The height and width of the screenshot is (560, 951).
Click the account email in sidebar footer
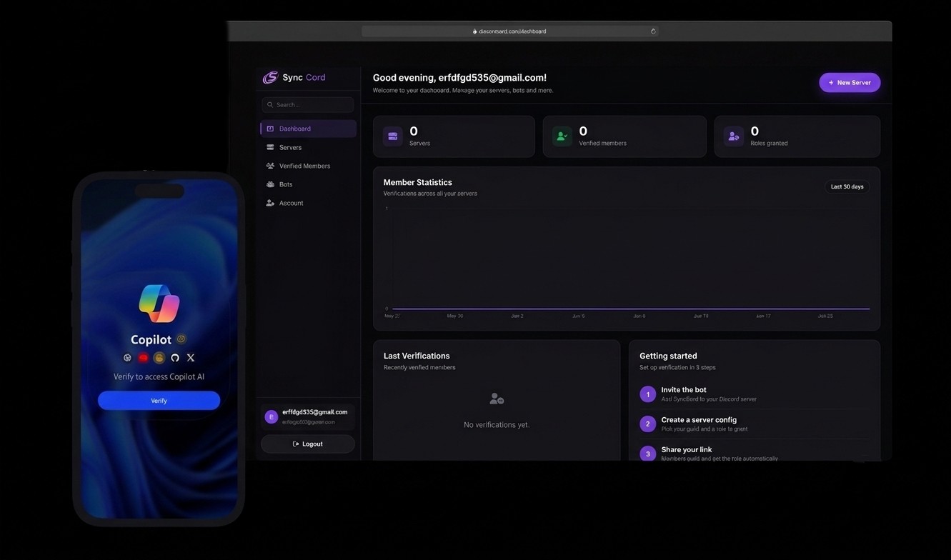click(x=315, y=412)
